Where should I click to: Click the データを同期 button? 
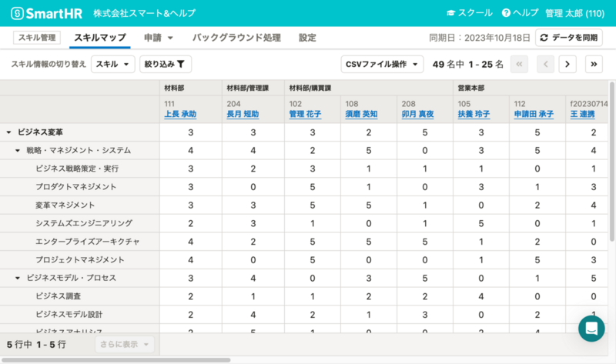pos(569,38)
